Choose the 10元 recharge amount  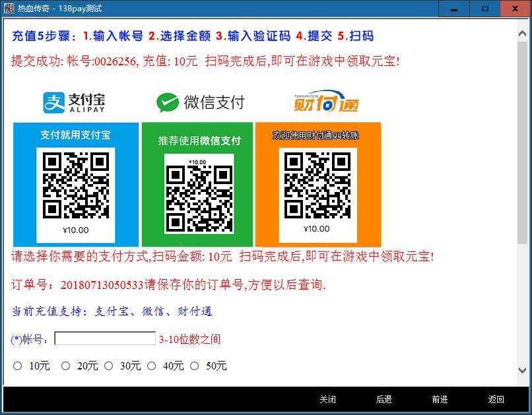pos(18,366)
